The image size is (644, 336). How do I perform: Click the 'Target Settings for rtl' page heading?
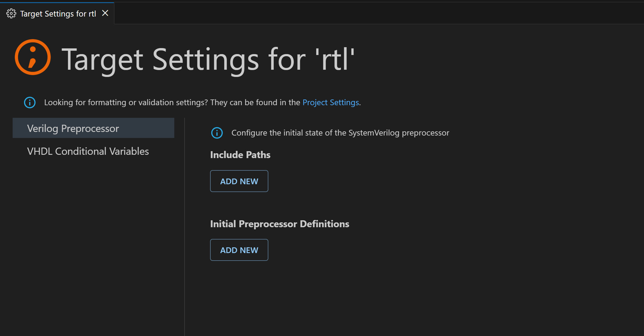pyautogui.click(x=208, y=60)
